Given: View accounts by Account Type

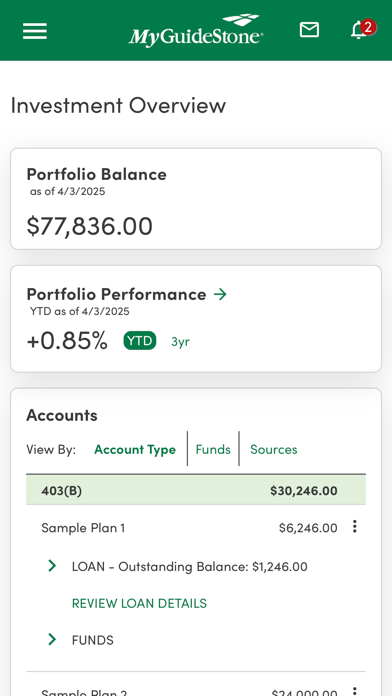Looking at the screenshot, I should point(135,449).
